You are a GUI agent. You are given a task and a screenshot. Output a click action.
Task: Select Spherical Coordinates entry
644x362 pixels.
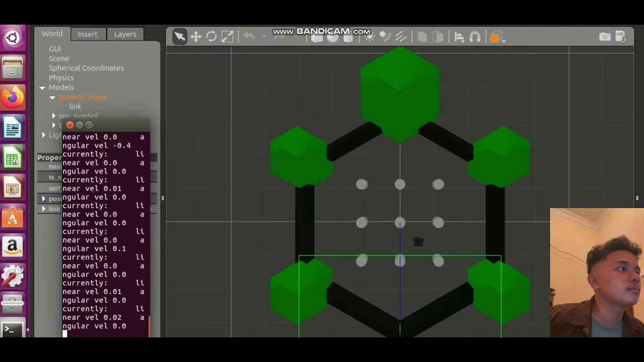pos(86,68)
